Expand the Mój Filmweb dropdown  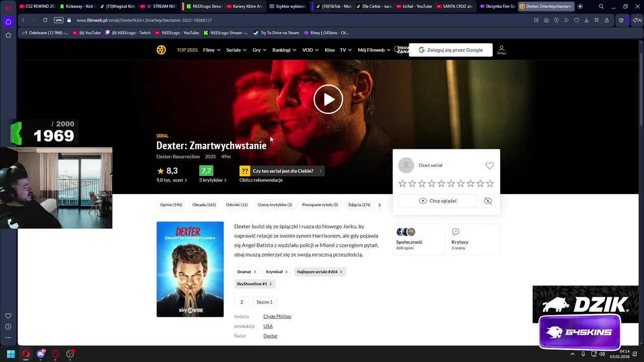point(374,50)
